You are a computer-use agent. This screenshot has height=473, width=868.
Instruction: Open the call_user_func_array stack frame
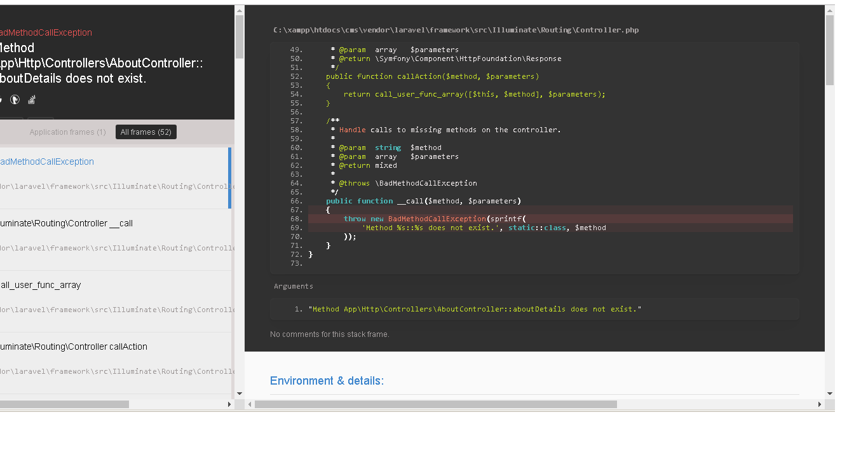click(41, 285)
